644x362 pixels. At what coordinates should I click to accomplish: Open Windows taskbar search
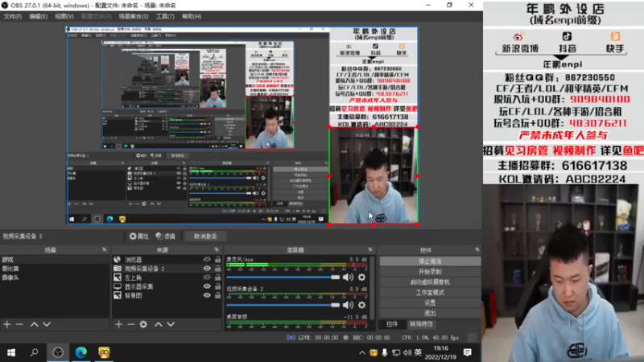click(x=34, y=352)
